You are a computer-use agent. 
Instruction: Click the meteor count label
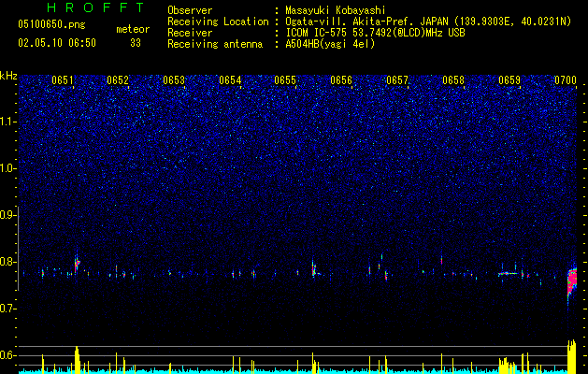133,29
